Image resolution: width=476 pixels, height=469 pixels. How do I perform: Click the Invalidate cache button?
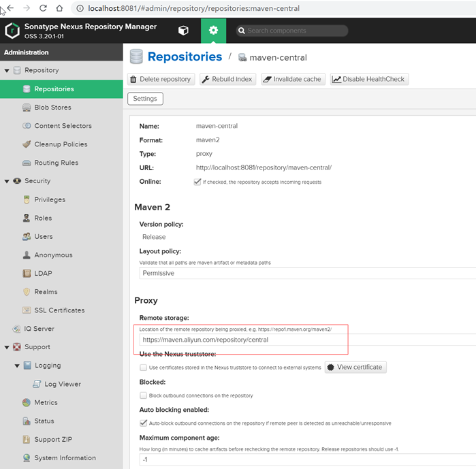click(x=293, y=79)
